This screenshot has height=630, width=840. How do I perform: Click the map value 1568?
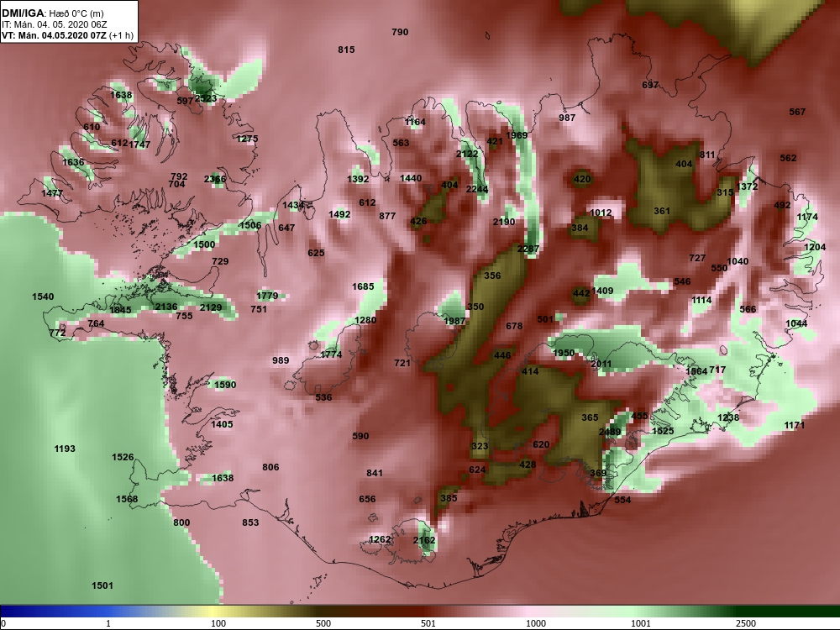click(127, 499)
